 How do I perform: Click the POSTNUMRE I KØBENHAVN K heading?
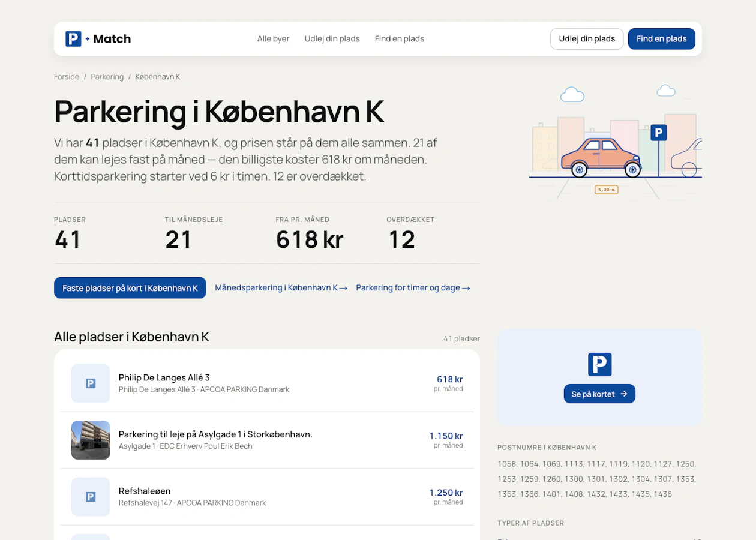click(547, 448)
